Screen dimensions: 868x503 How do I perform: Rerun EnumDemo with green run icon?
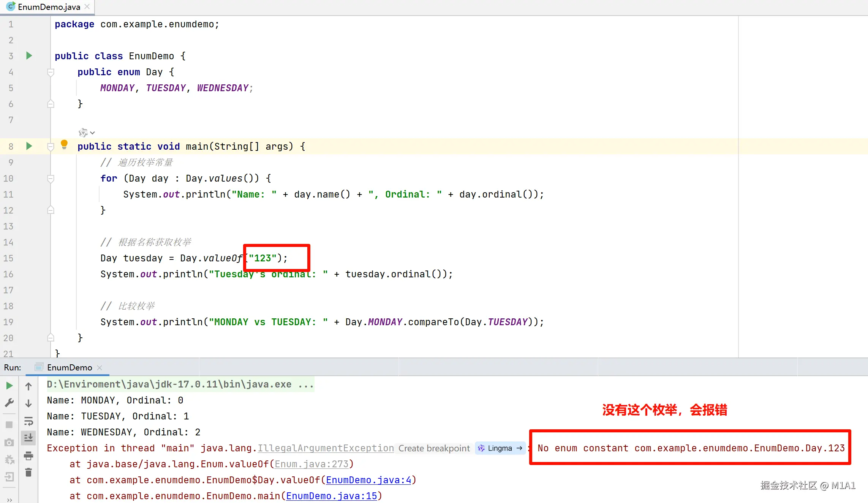(x=9, y=386)
